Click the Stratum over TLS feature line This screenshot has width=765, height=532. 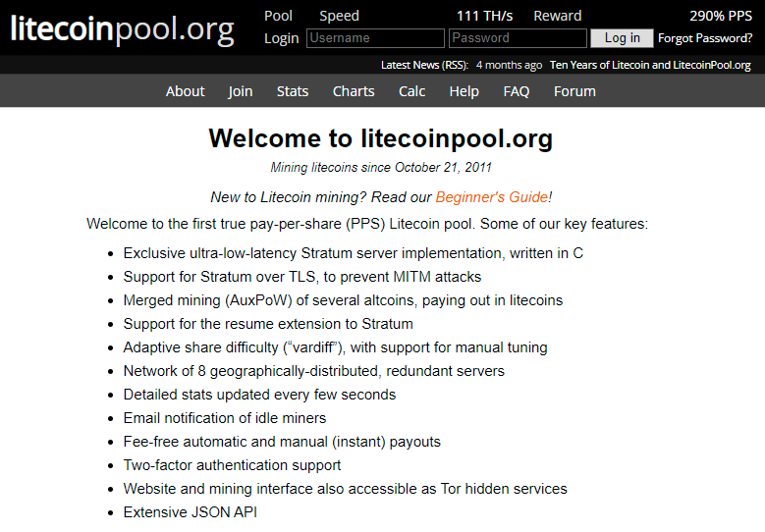coord(302,277)
